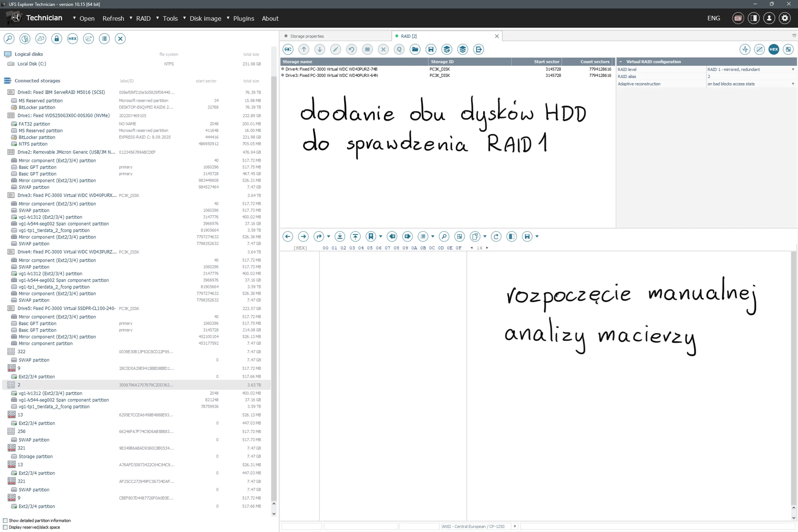Screen dimensions: 798x532
Task: Select Drive3 WD40PURX row in RAID list
Action: 331,76
